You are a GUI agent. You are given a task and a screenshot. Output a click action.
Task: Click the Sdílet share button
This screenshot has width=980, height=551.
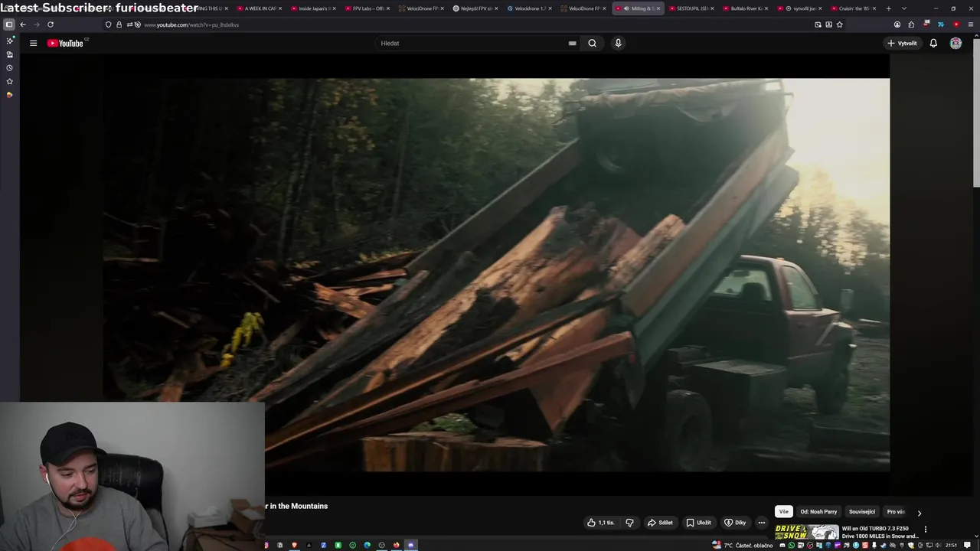click(660, 523)
